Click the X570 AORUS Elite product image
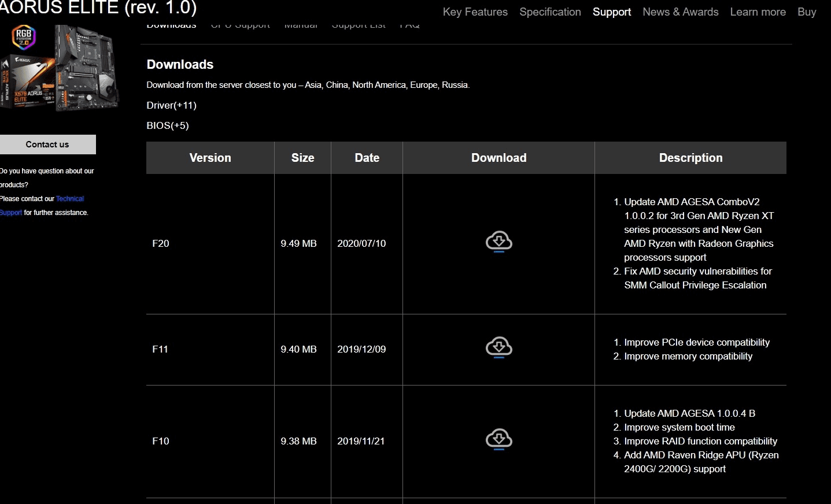This screenshot has height=504, width=831. (x=60, y=68)
